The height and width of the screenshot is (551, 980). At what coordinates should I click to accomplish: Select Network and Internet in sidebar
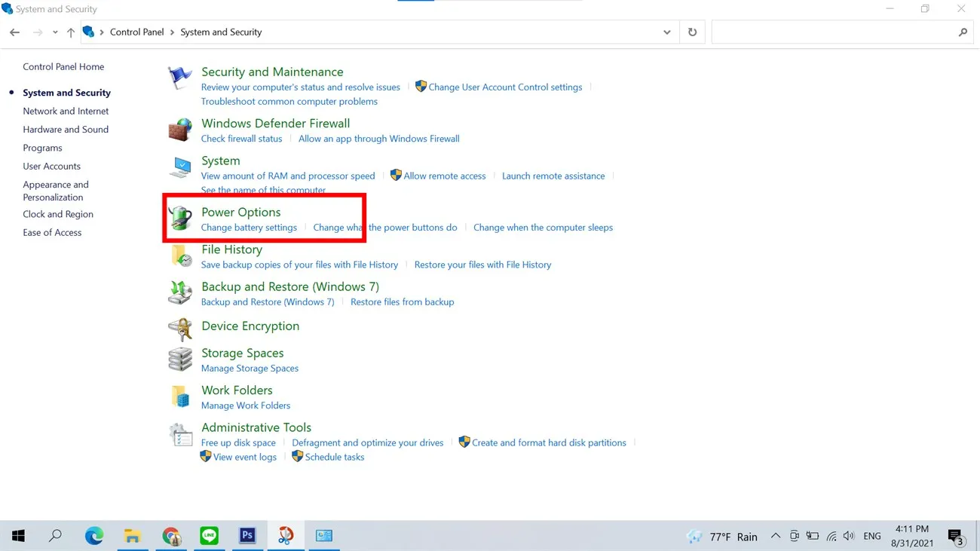(x=66, y=111)
